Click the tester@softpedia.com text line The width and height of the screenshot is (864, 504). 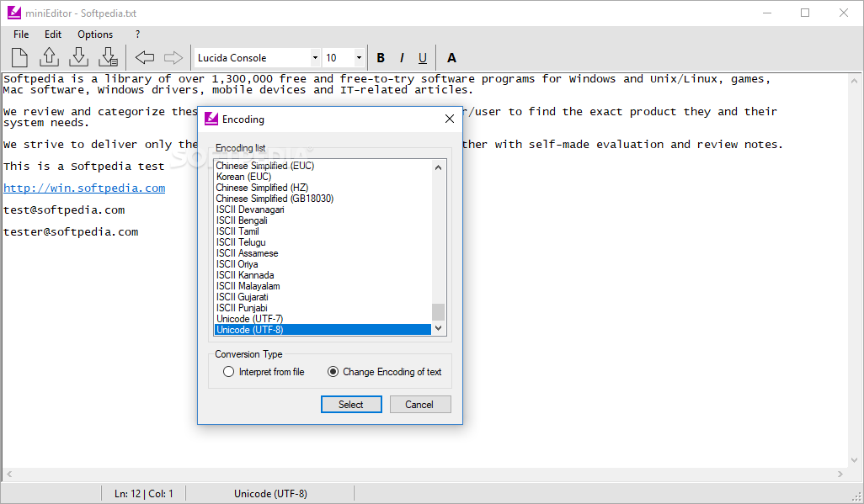pyautogui.click(x=71, y=232)
